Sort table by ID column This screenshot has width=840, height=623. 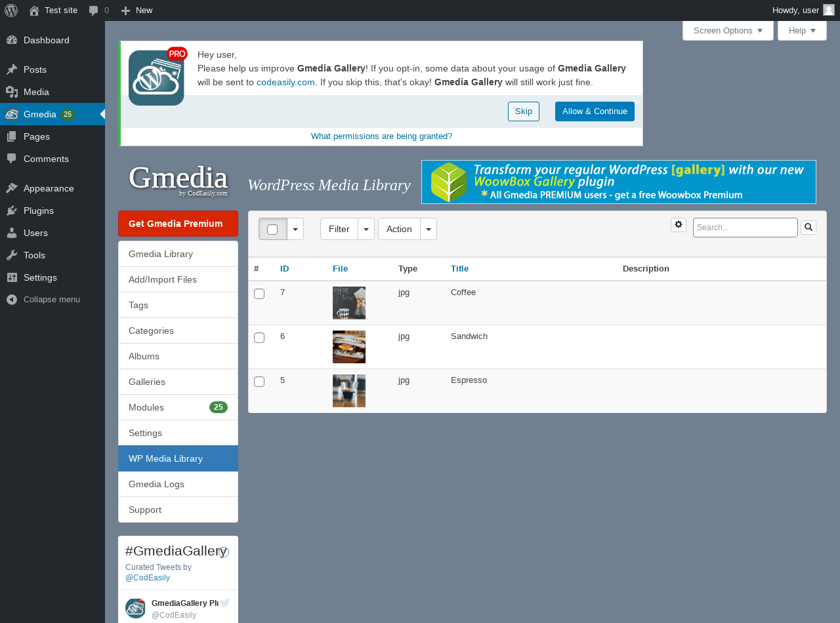click(284, 269)
